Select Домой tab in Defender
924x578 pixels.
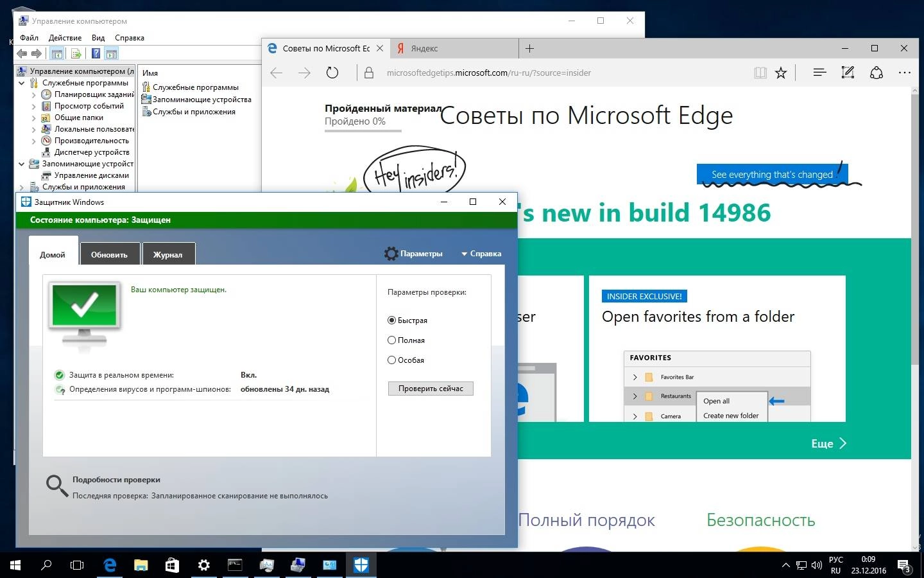tap(53, 252)
